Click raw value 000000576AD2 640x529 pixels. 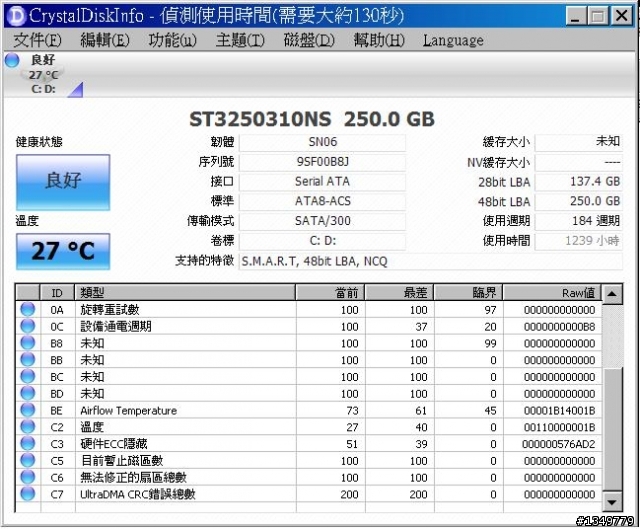pyautogui.click(x=558, y=444)
